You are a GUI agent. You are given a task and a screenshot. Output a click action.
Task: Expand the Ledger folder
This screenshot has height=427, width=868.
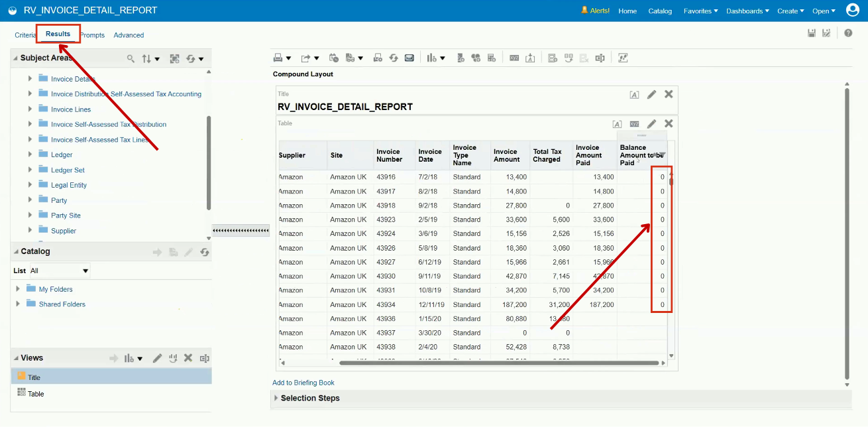[29, 154]
